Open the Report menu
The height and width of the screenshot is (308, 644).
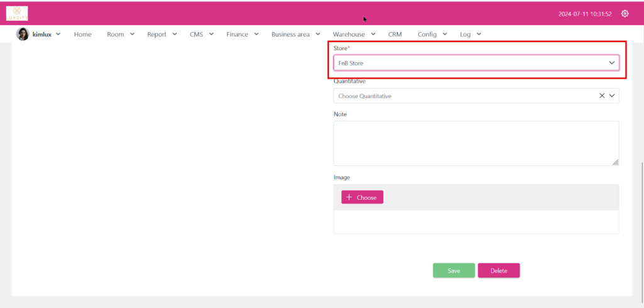click(x=162, y=35)
